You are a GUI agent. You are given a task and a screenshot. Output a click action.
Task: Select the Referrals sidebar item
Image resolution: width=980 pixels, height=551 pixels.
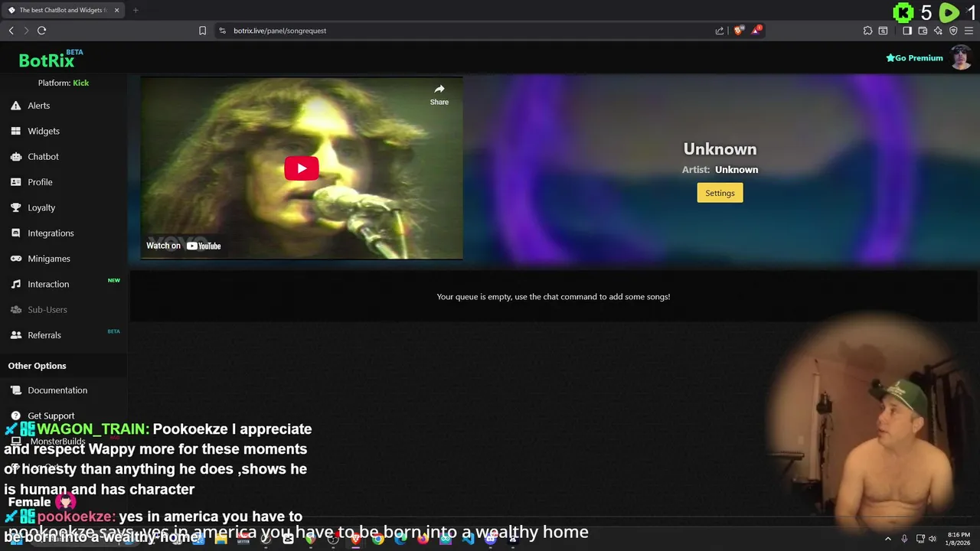click(64, 335)
